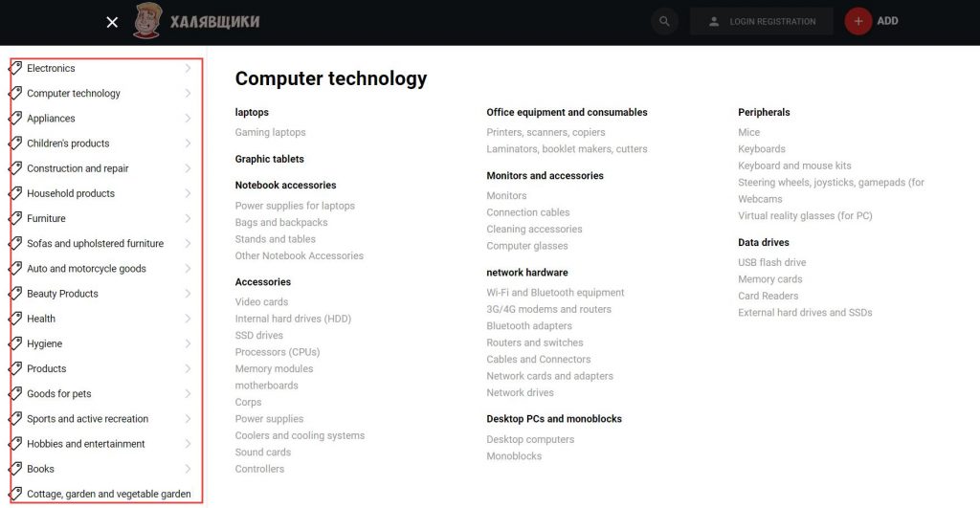980x508 pixels.
Task: Click the tag icon next to Furniture
Action: pos(15,218)
